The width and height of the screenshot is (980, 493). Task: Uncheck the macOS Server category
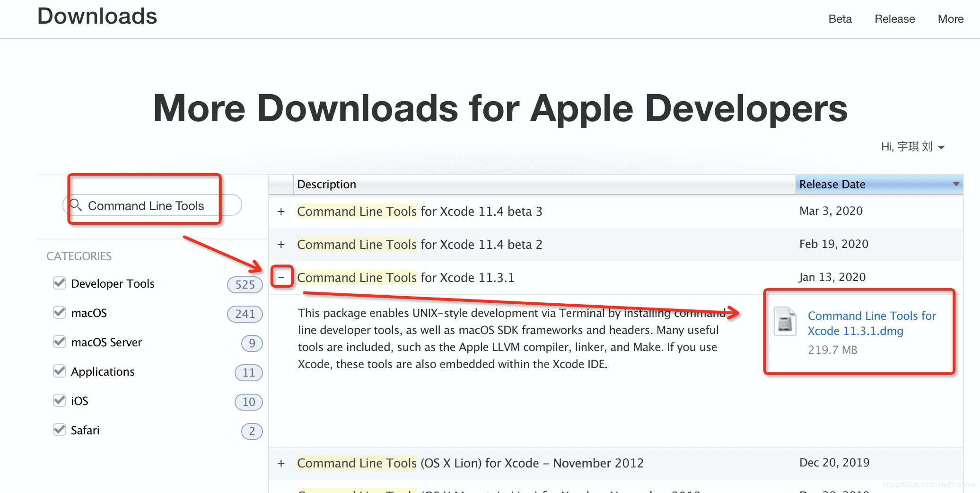(x=60, y=342)
